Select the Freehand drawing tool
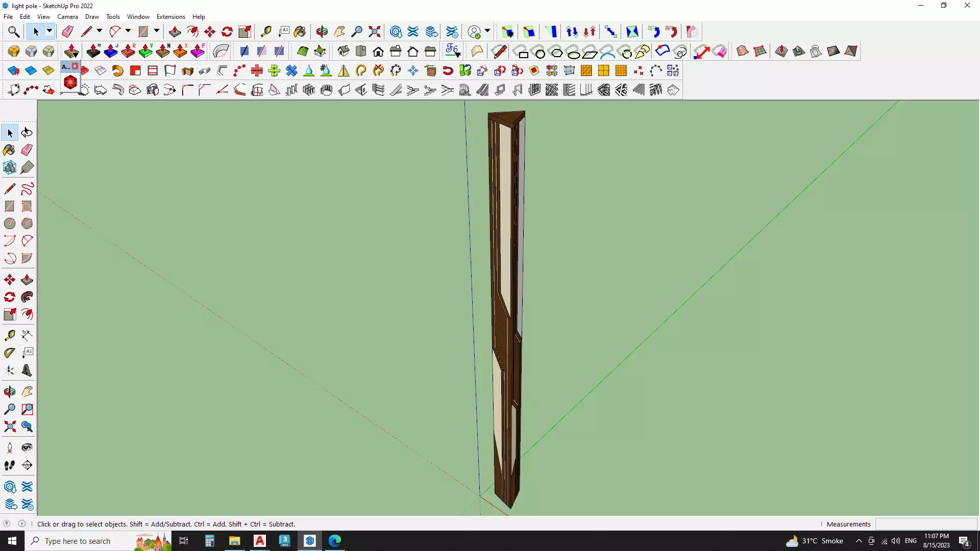Screen dimensions: 980x551 (x=27, y=189)
